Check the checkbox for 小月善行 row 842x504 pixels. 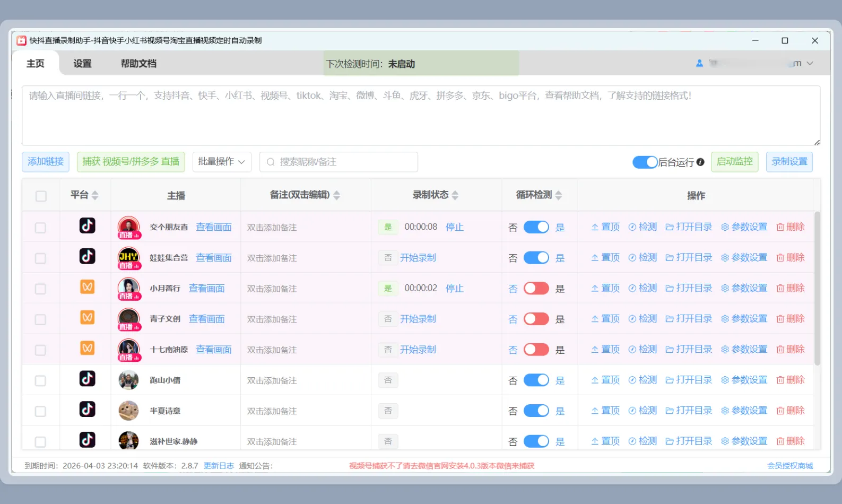41,289
